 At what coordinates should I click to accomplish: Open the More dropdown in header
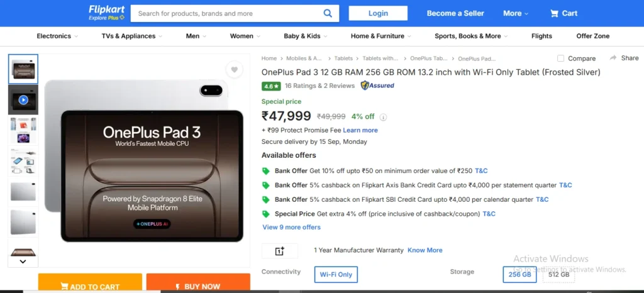[x=516, y=13]
